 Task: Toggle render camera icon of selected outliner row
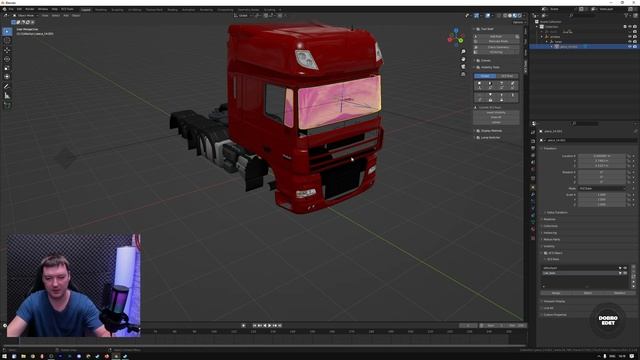(635, 47)
